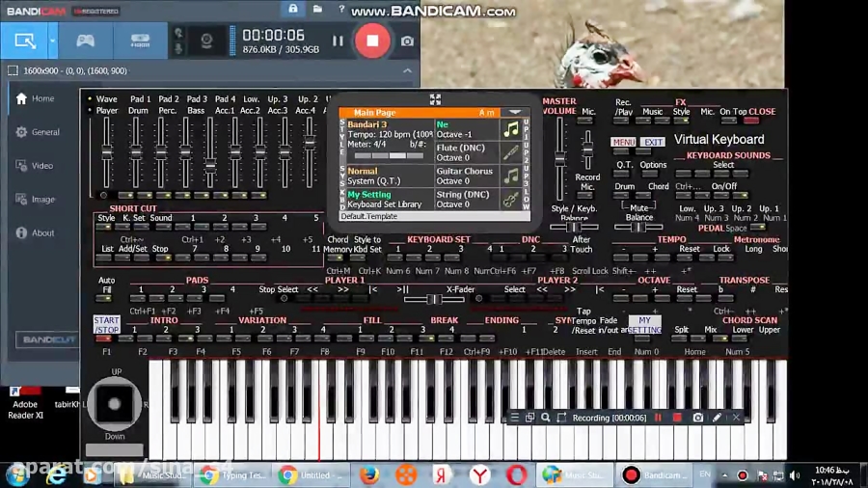Select Bandicam game recording mode icon
868x488 pixels.
click(85, 41)
